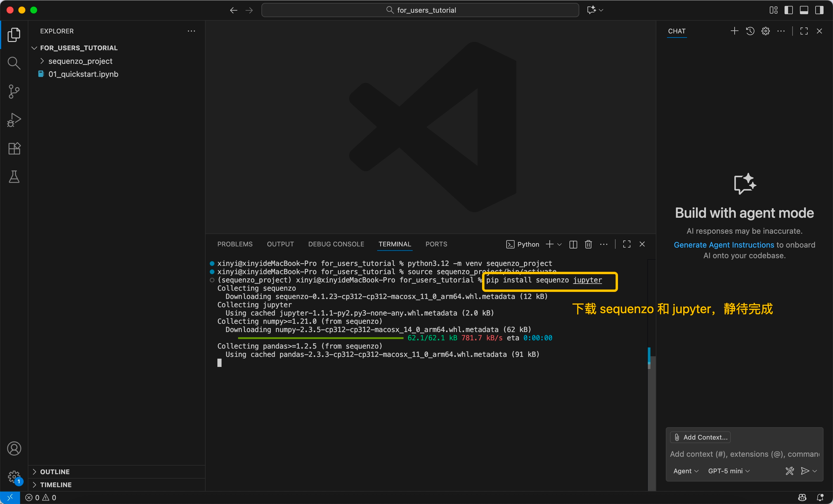Click Generate Agent Instructions link
The image size is (833, 504).
tap(723, 245)
